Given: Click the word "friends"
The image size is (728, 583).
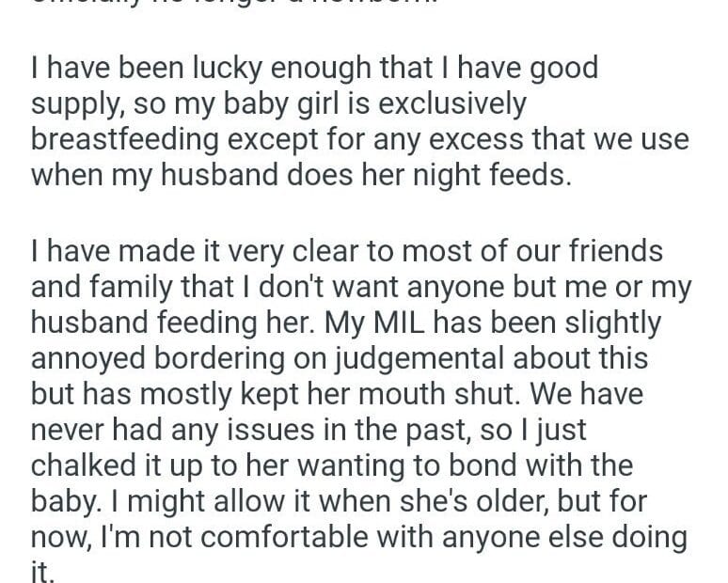Looking at the screenshot, I should [610, 252].
